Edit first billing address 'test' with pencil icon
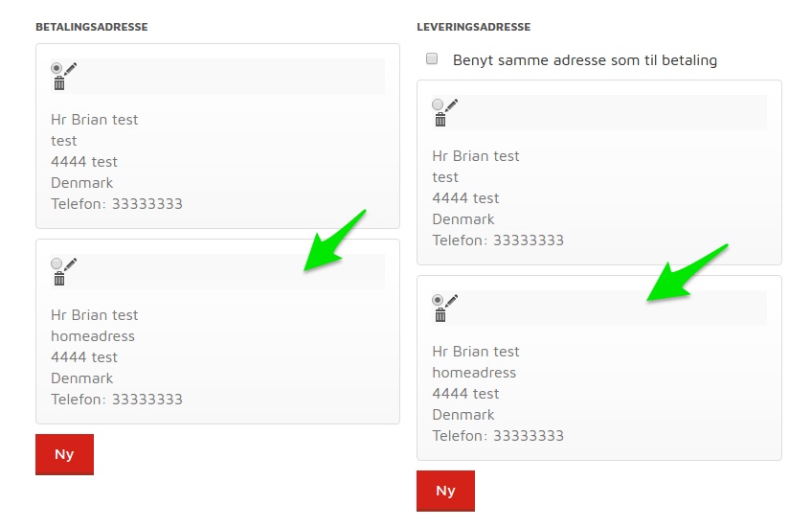The width and height of the screenshot is (812, 527). 71,68
